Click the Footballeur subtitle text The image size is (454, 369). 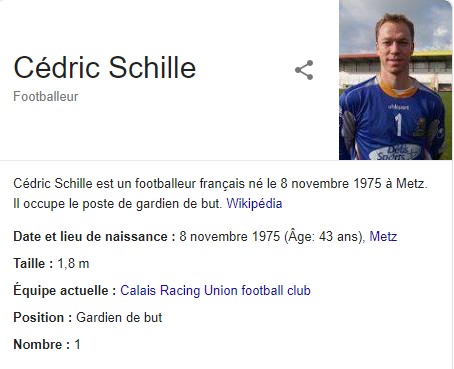[x=46, y=97]
